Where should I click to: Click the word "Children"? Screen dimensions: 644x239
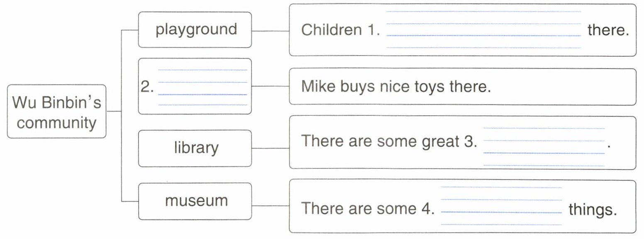(x=331, y=30)
